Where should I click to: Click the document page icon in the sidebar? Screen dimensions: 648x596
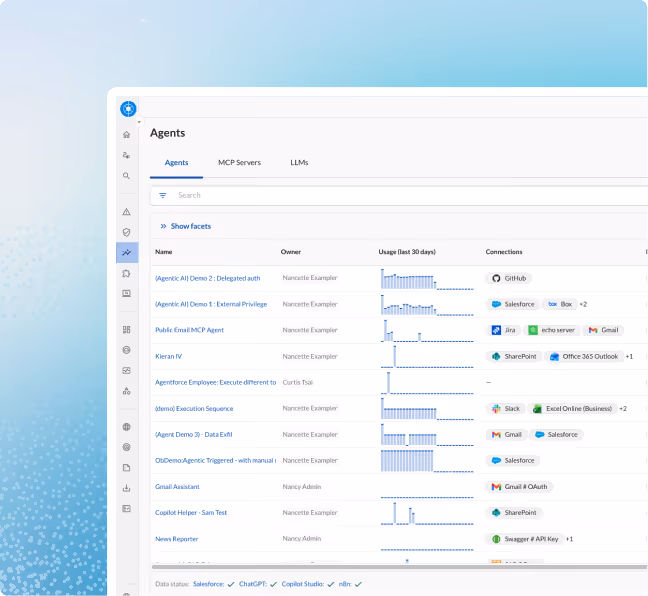(x=126, y=467)
